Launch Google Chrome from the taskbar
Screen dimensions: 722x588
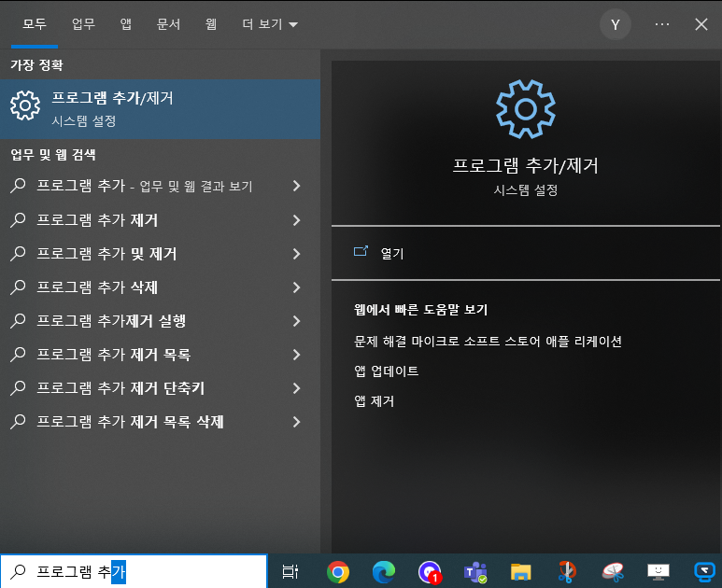point(338,572)
